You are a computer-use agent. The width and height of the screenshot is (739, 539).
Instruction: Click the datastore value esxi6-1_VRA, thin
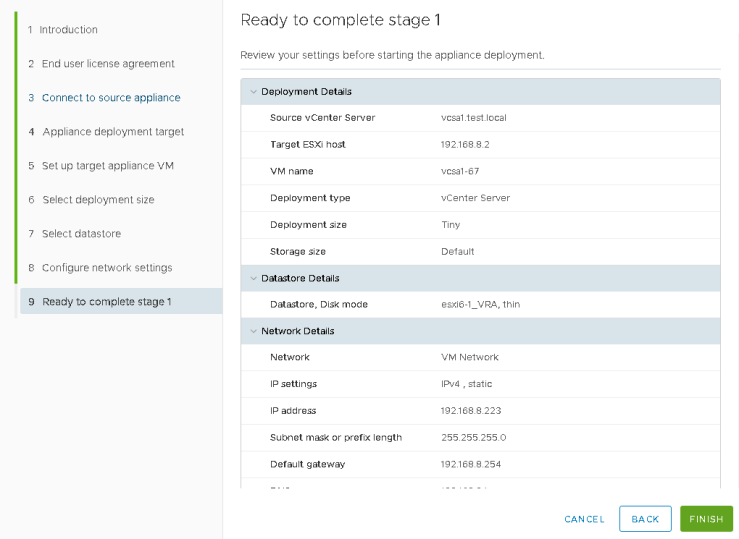point(480,305)
